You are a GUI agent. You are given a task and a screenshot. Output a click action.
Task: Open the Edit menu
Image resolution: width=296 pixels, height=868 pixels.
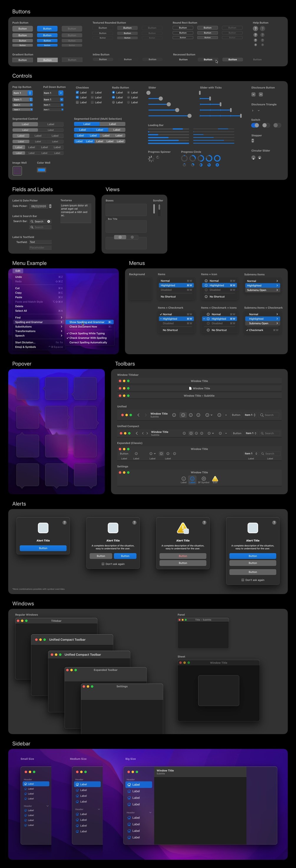pos(18,271)
